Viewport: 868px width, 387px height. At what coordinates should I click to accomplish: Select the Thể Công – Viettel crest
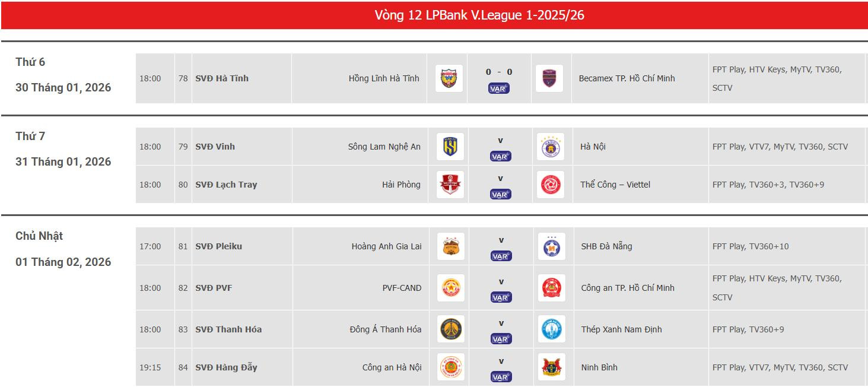tap(550, 184)
